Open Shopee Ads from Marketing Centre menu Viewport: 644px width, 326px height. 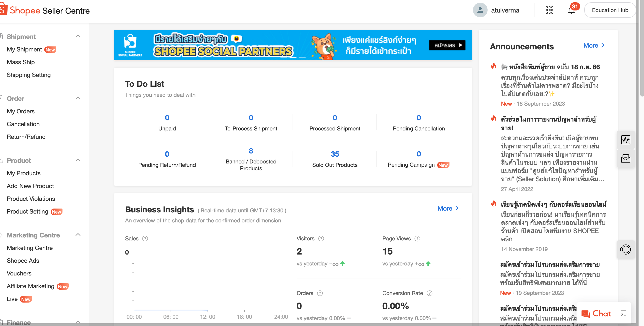(x=23, y=261)
